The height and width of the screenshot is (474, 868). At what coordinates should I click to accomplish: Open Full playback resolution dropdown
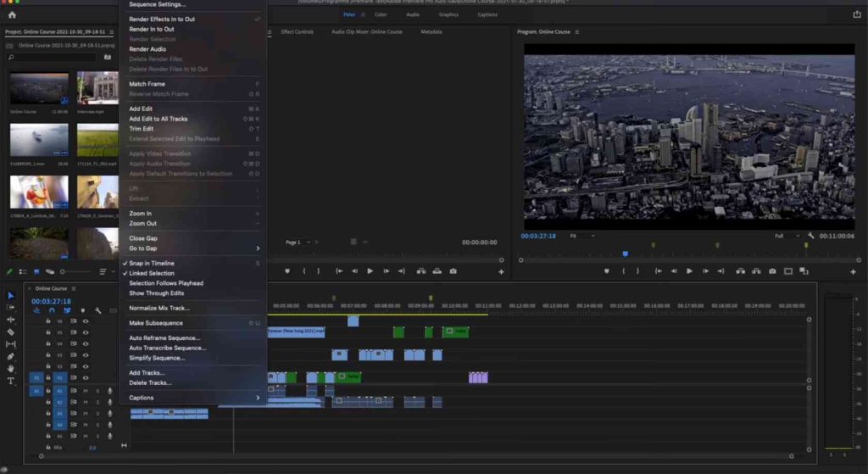pyautogui.click(x=787, y=236)
